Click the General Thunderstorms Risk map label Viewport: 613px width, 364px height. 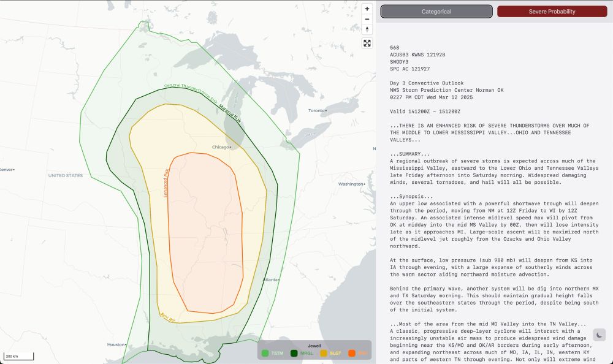pos(191,93)
